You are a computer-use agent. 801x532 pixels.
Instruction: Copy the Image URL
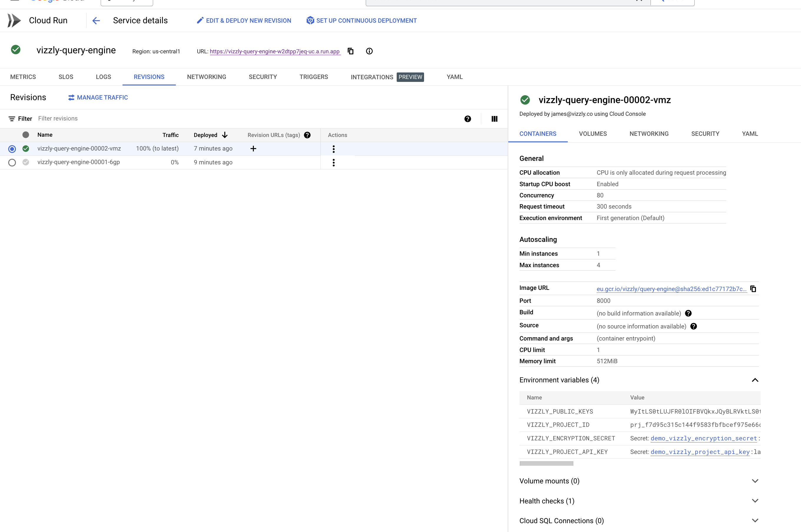(753, 289)
